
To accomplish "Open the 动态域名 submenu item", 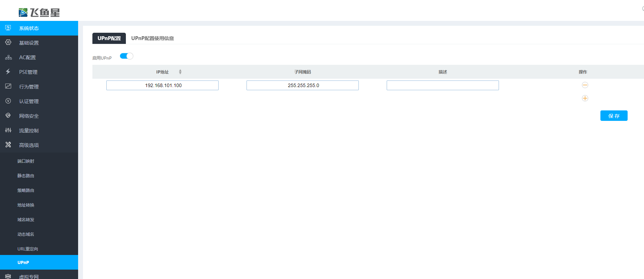I will 26,234.
